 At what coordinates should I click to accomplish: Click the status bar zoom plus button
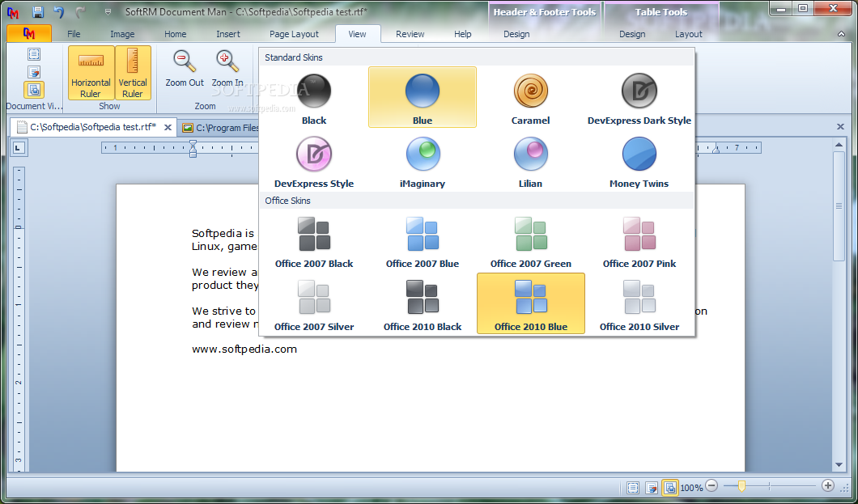click(x=828, y=485)
